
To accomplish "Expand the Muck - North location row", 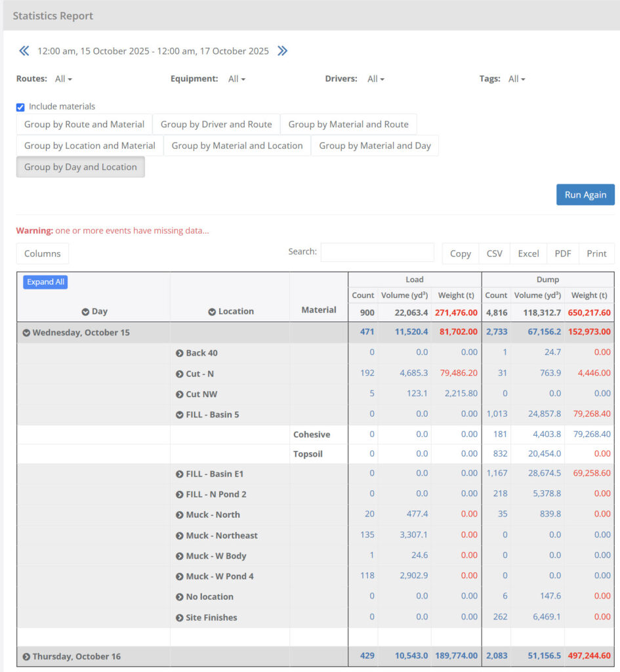I will click(179, 515).
